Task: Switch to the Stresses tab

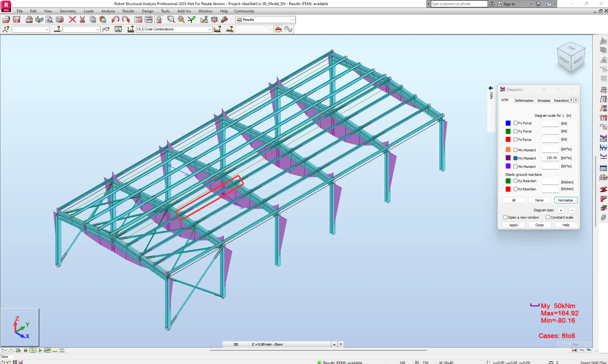Action: pos(544,101)
